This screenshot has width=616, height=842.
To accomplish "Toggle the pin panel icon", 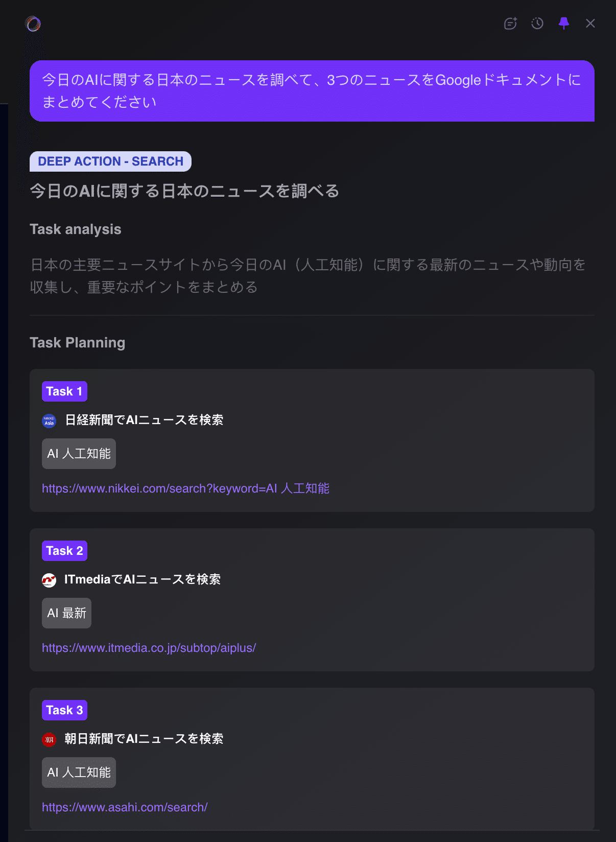I will [x=564, y=24].
